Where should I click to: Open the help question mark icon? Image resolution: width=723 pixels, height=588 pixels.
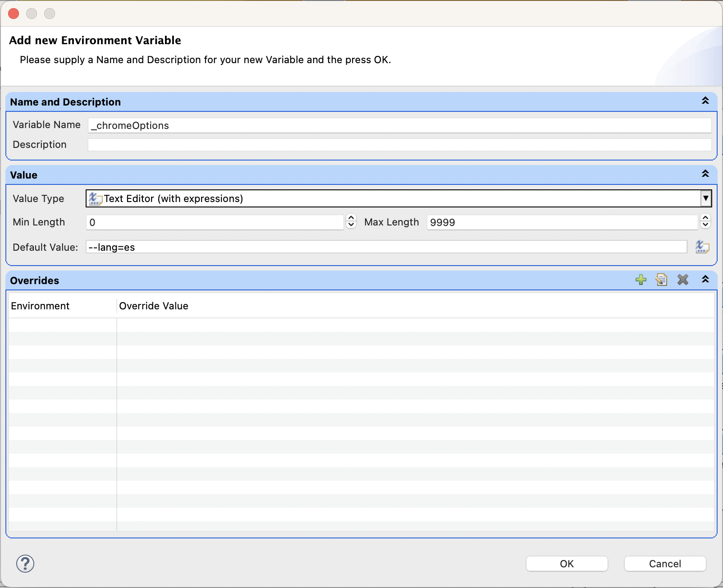pos(25,563)
